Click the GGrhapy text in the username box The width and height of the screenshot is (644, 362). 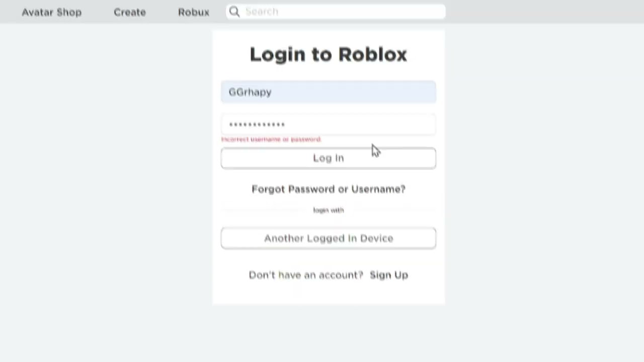250,92
